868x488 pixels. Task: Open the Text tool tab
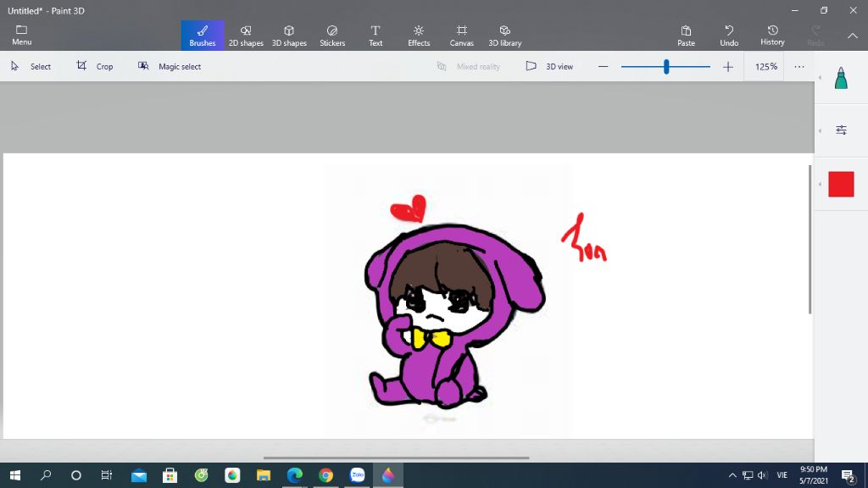coord(376,36)
